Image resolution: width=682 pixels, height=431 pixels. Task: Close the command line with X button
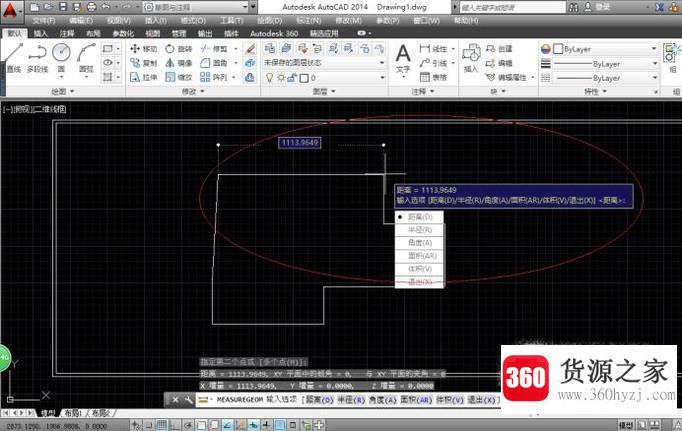click(x=174, y=399)
